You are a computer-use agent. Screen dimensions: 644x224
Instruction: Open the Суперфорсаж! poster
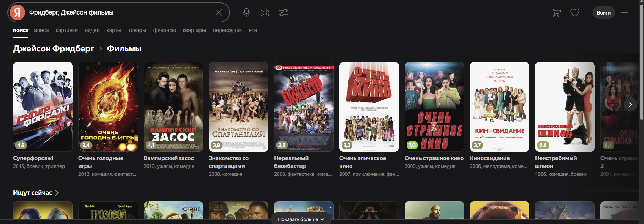pos(43,107)
